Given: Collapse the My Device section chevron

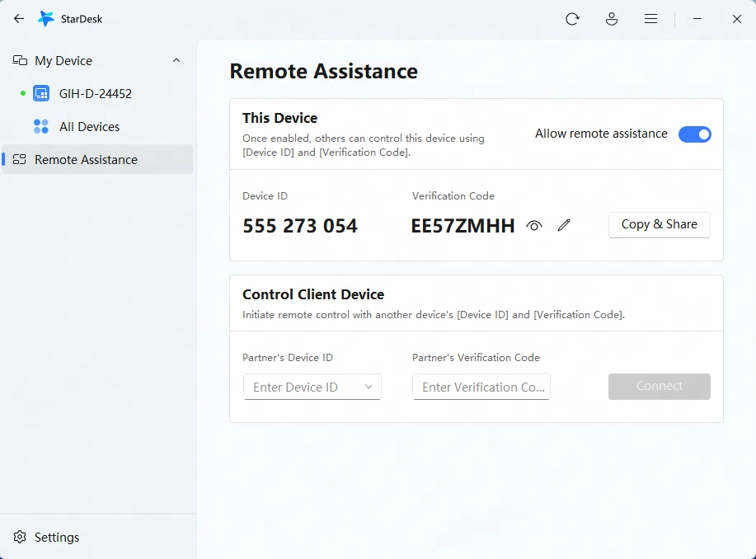Looking at the screenshot, I should (176, 60).
